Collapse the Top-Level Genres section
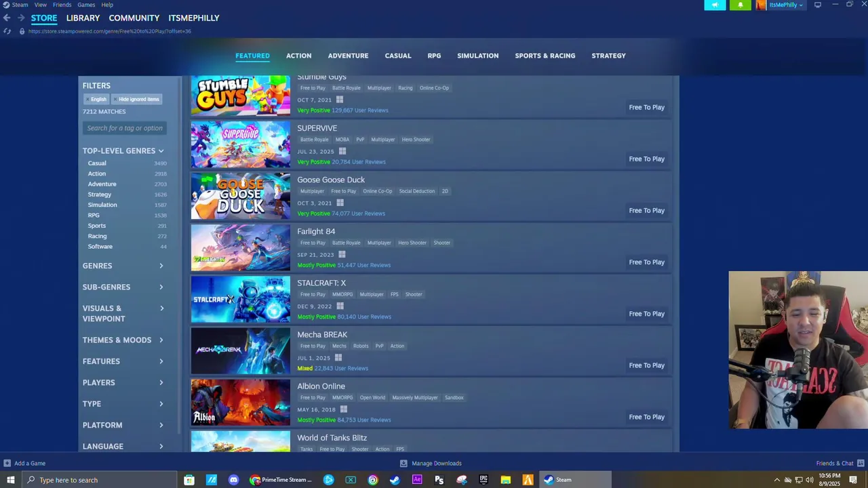The height and width of the screenshot is (488, 868). (123, 151)
